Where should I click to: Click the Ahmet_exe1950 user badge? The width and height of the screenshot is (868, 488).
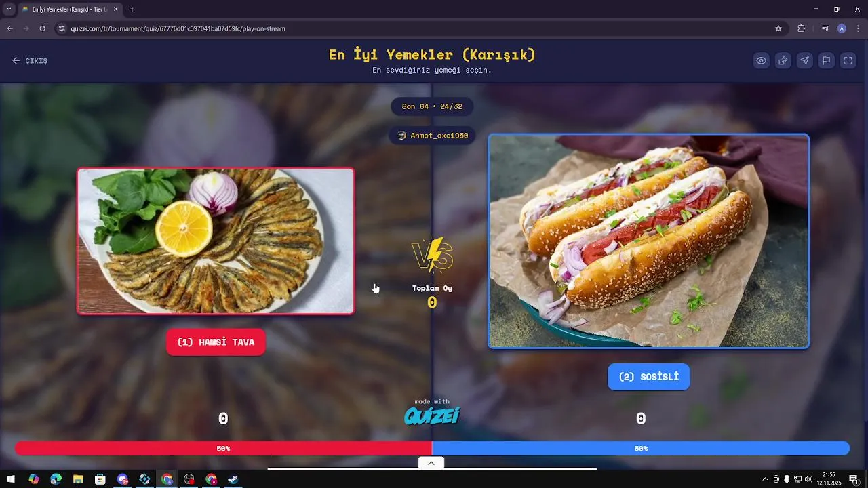pos(433,136)
